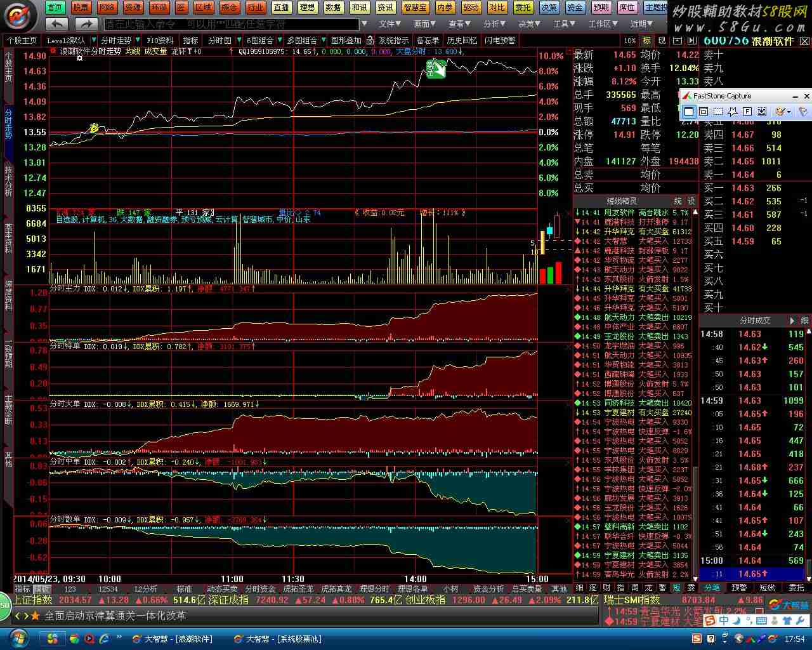Screen dimensions: 812x650
Task: Go back with the left arrow button
Action: coord(57,23)
